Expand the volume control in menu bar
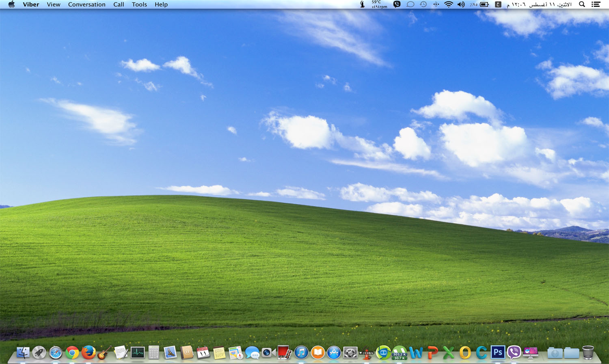 coord(461,4)
